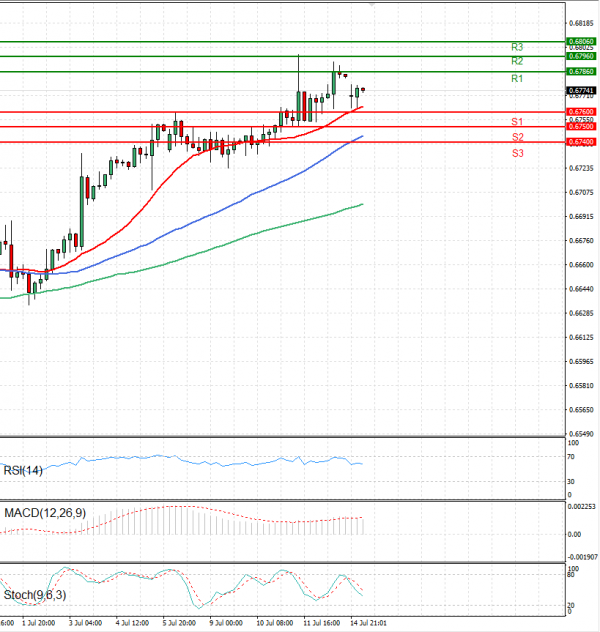Click the 3 Jul 04:00 time label
This screenshot has width=600, height=632.
pos(85,623)
